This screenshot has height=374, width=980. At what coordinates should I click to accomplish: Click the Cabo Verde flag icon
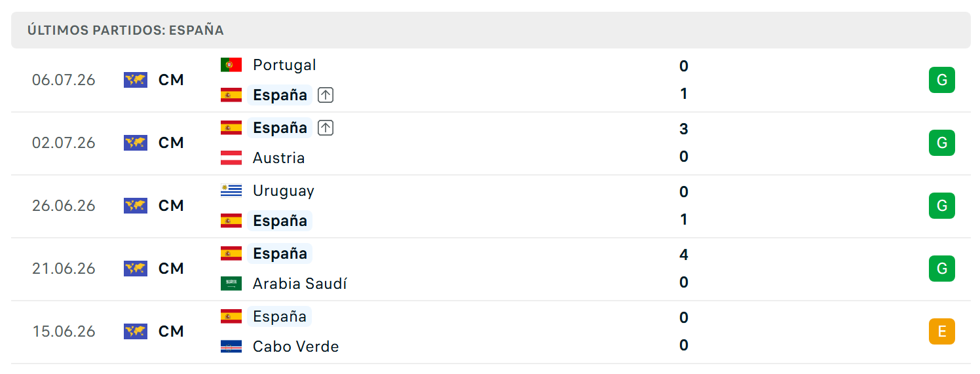point(231,346)
